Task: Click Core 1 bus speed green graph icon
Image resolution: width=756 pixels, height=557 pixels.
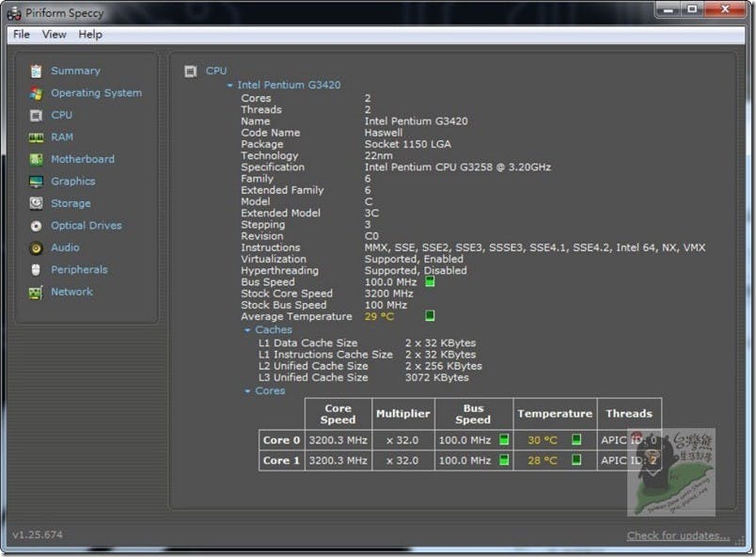Action: pos(504,460)
